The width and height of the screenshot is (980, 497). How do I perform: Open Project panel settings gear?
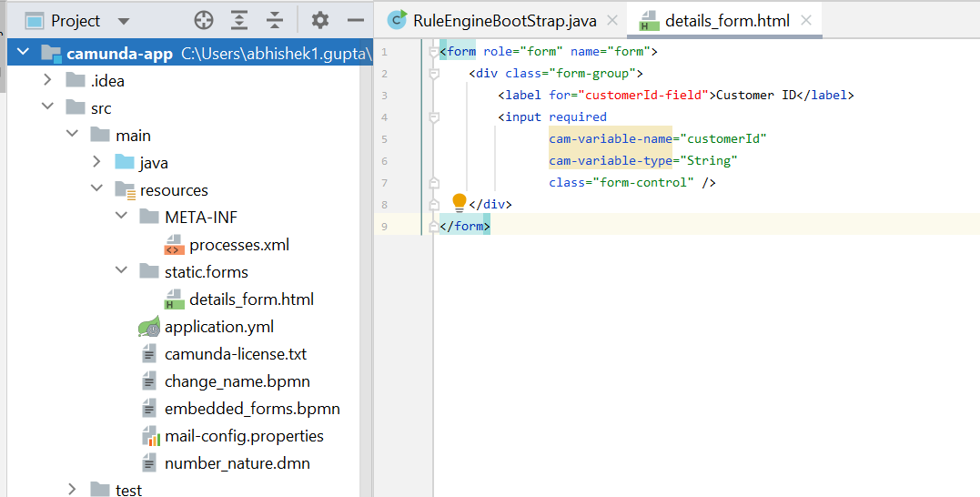click(320, 21)
